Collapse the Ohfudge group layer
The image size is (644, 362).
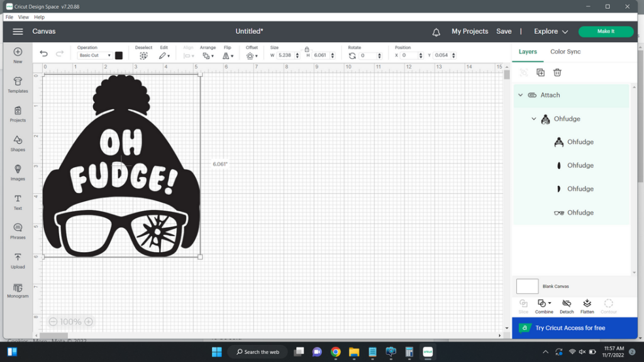click(533, 119)
